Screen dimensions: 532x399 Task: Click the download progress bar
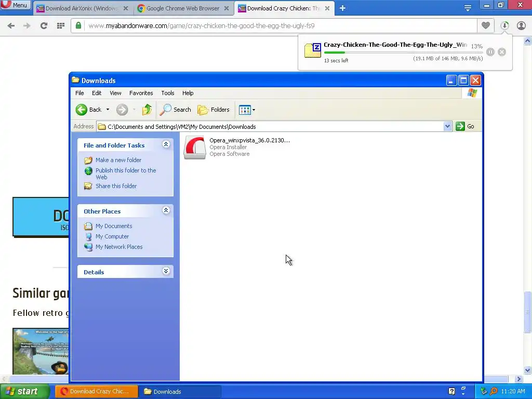[x=403, y=52]
